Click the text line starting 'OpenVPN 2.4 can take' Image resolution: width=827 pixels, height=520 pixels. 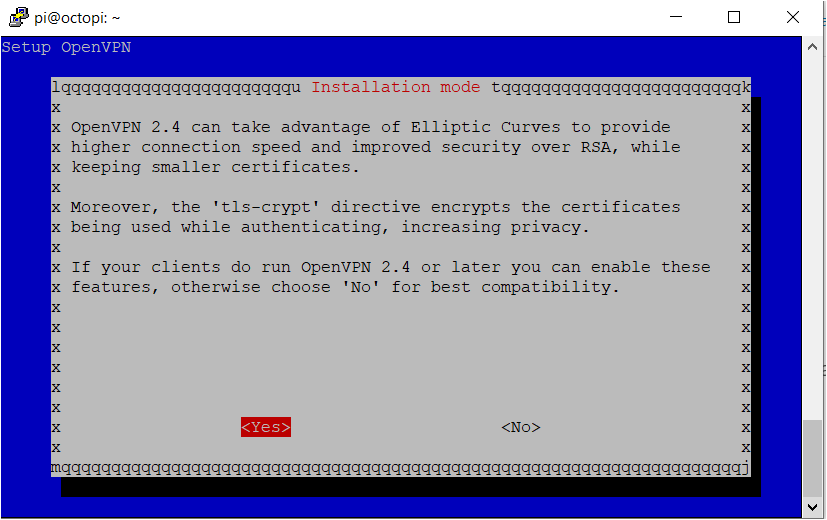(x=371, y=127)
